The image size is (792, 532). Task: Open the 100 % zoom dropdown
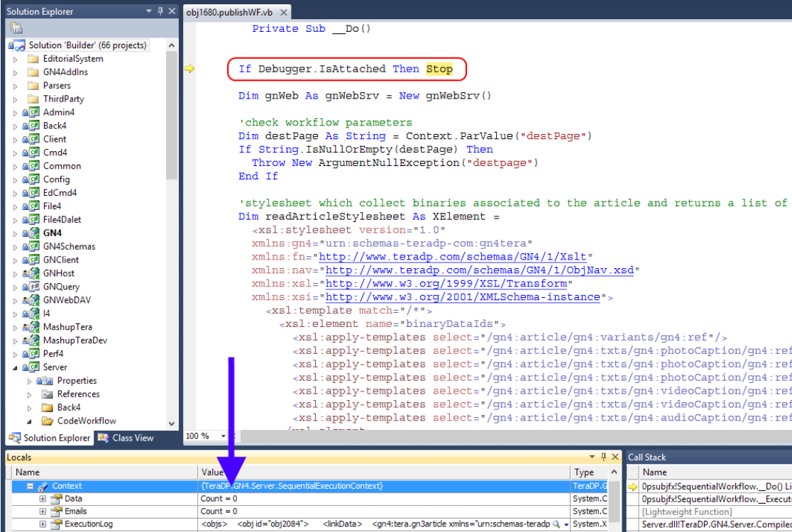coord(223,436)
